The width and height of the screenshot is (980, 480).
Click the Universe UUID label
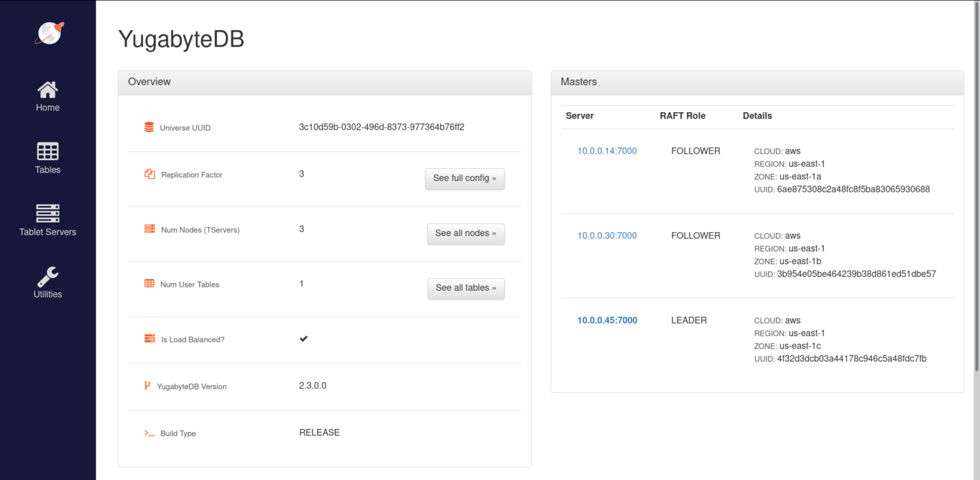click(x=185, y=128)
